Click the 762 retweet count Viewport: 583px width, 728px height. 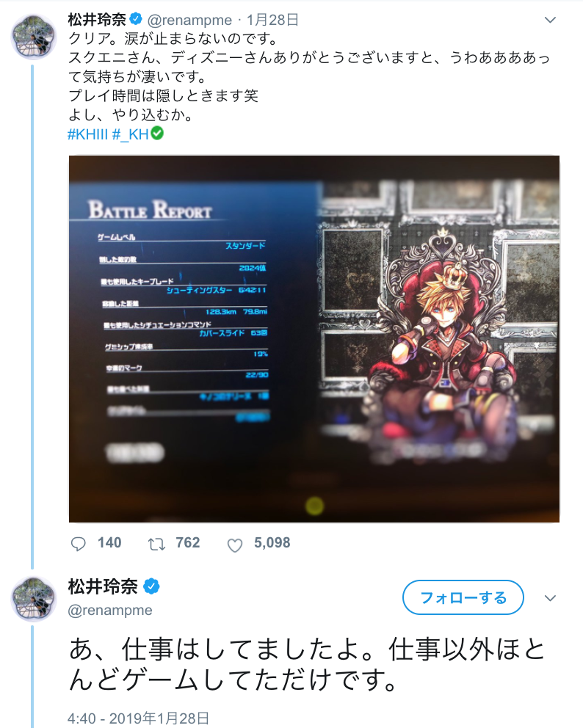[188, 543]
